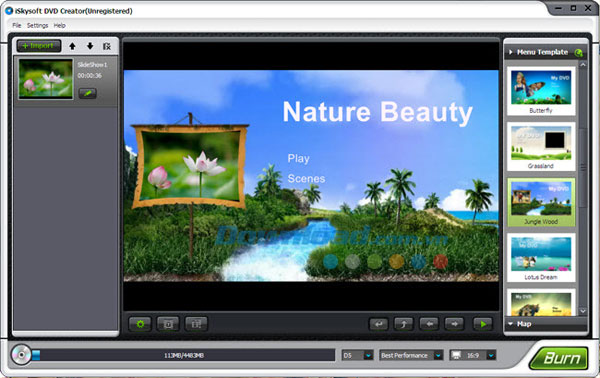Maximize the iSkysoft DVD Creator window
Viewport: 600px width, 378px height.
(573, 8)
